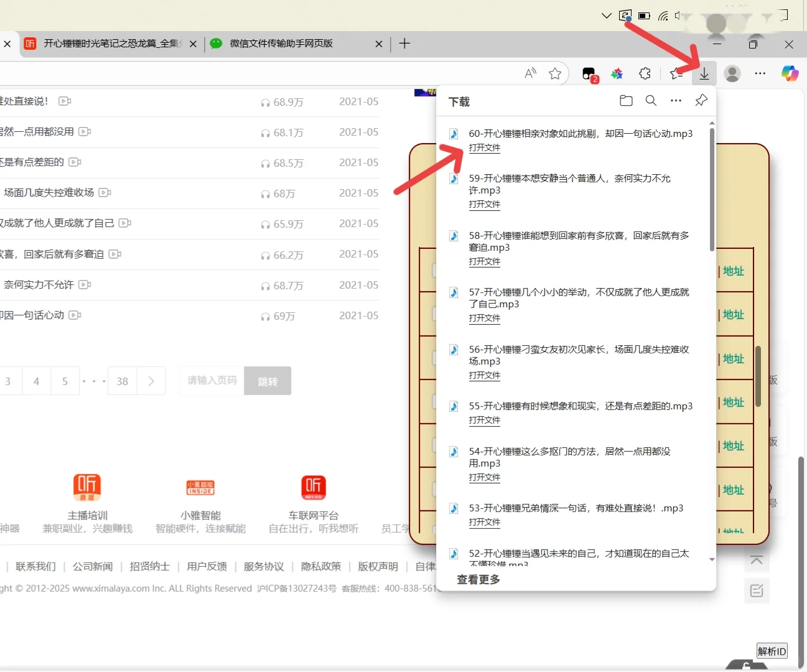Click the downloads panel scrollbar thumb
Screen dimensions: 807x672
(712, 190)
